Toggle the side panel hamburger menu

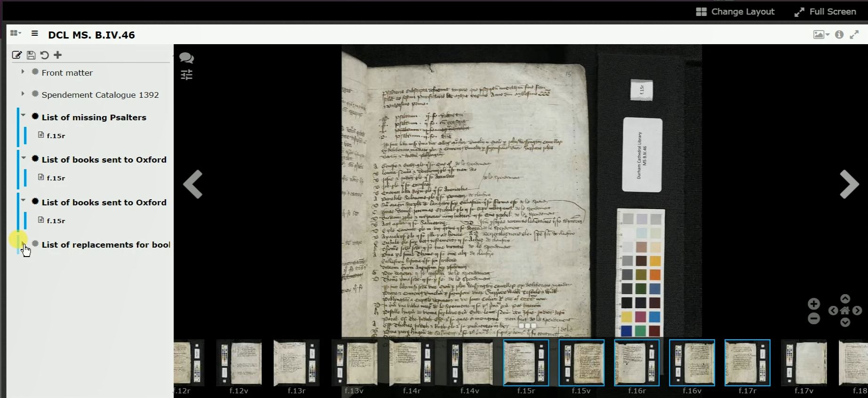coord(34,33)
